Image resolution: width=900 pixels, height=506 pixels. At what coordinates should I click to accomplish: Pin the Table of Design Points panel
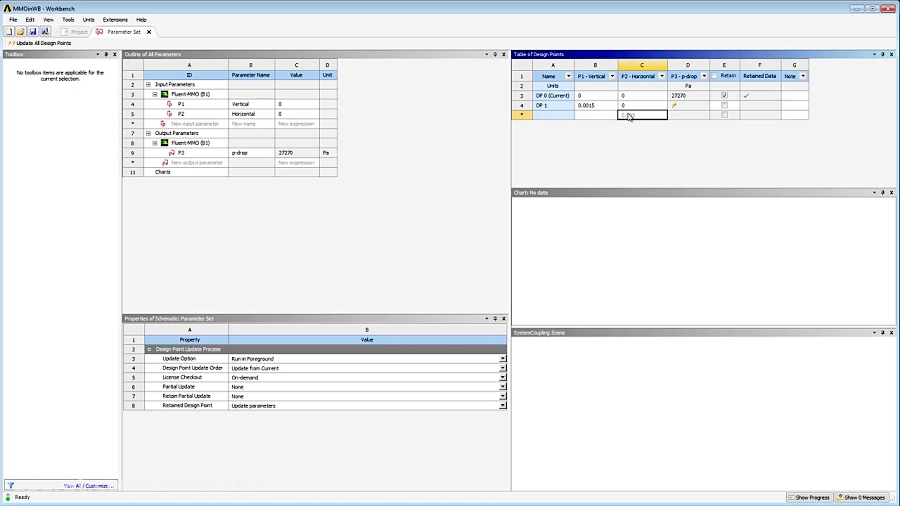887,54
